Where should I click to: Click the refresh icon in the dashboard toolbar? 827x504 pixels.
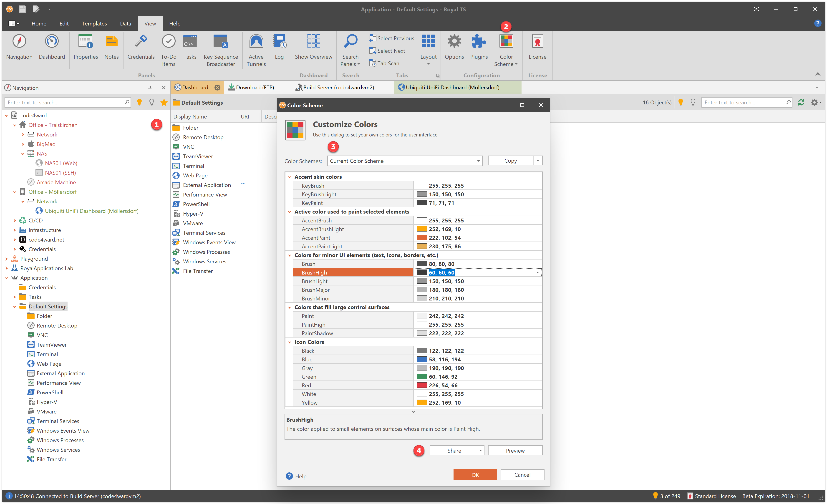tap(801, 102)
